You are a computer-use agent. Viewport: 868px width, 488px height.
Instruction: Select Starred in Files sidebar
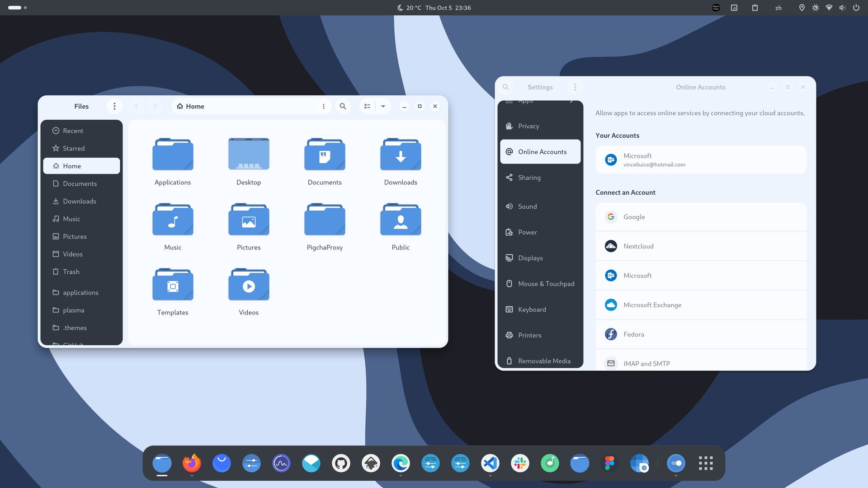[x=74, y=148]
